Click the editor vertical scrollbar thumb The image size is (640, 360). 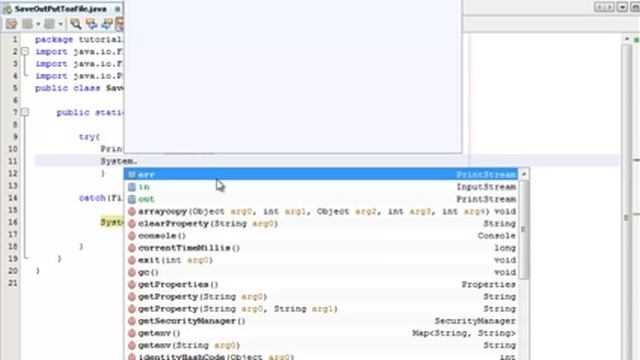pyautogui.click(x=627, y=218)
